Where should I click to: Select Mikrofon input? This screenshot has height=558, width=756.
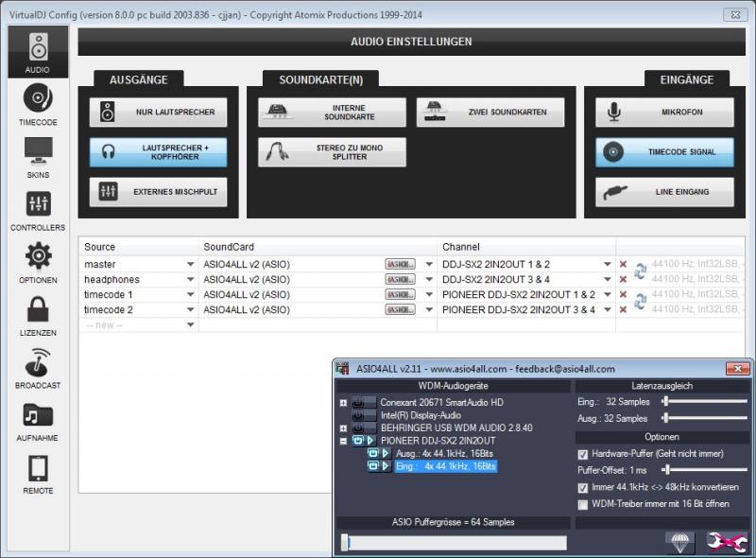[665, 112]
